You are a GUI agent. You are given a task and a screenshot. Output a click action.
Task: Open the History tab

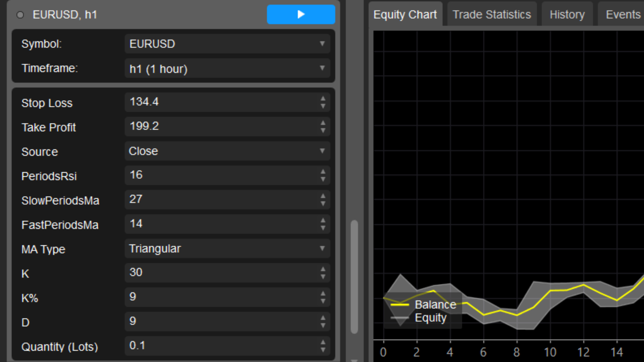coord(567,14)
